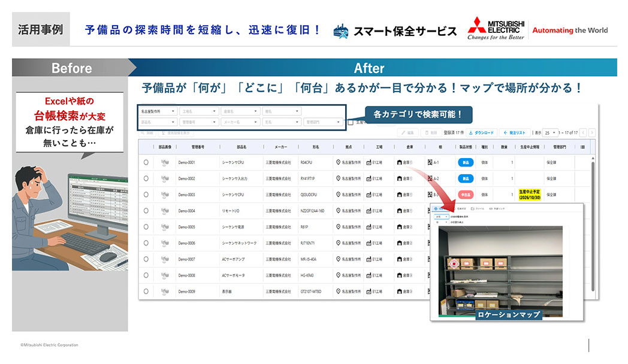628x364 pixels.
Task: Click warehouse icon in Demo-0001 row
Action: click(x=399, y=162)
